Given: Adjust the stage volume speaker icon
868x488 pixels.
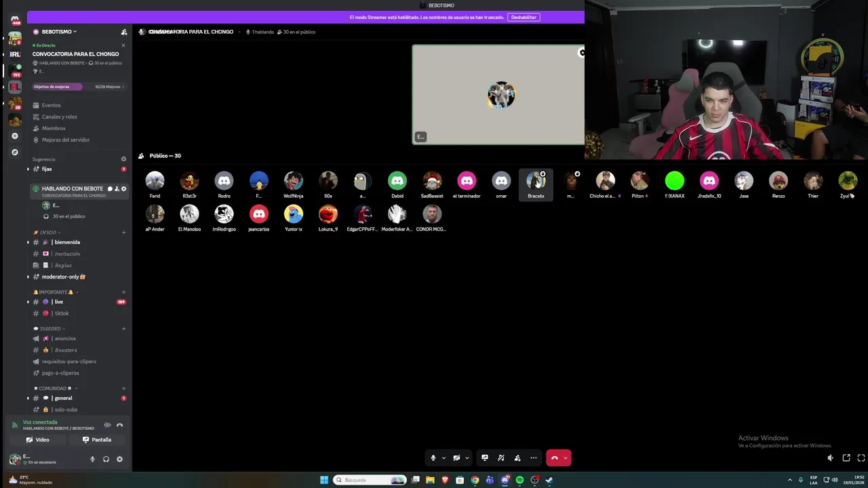Looking at the screenshot, I should coord(831,458).
